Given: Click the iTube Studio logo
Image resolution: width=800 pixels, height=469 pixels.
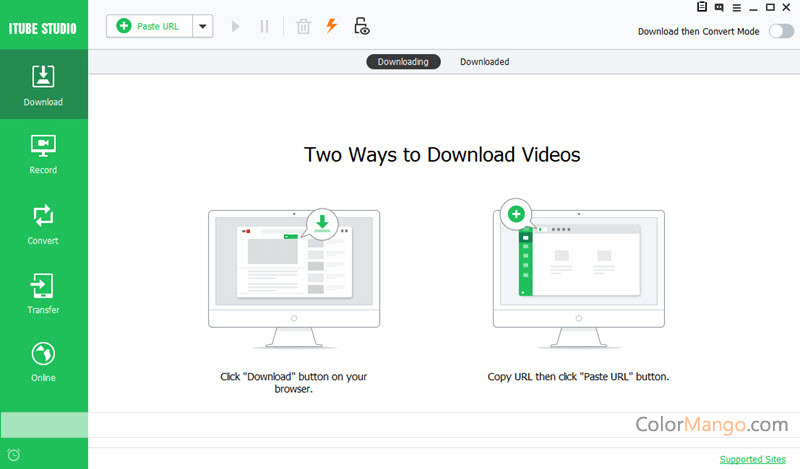Looking at the screenshot, I should (x=42, y=29).
